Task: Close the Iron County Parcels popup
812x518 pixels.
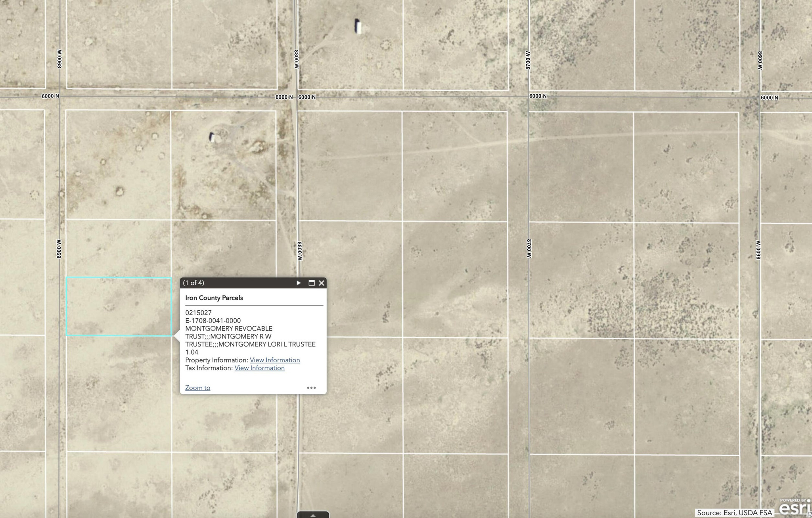Action: click(x=322, y=283)
